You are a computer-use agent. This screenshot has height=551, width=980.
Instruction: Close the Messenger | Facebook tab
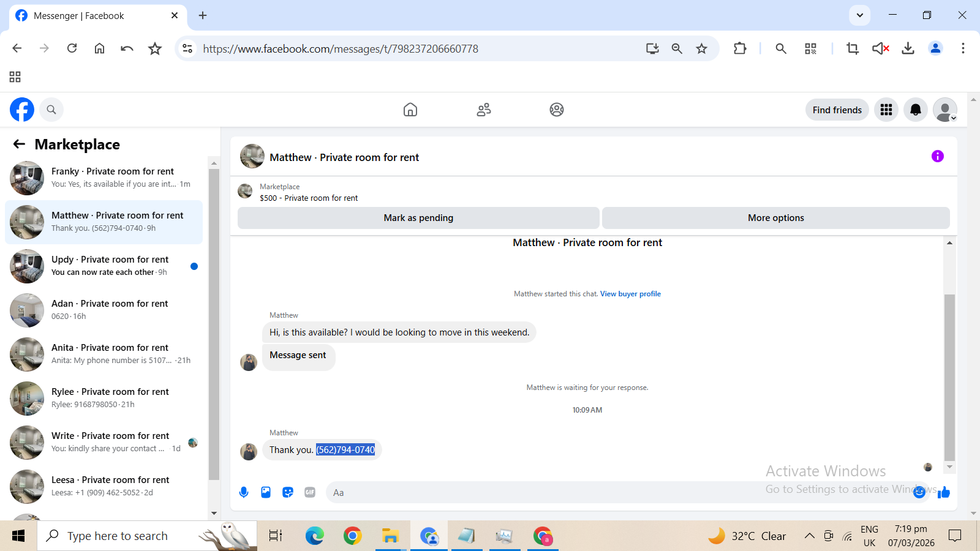[x=175, y=15]
